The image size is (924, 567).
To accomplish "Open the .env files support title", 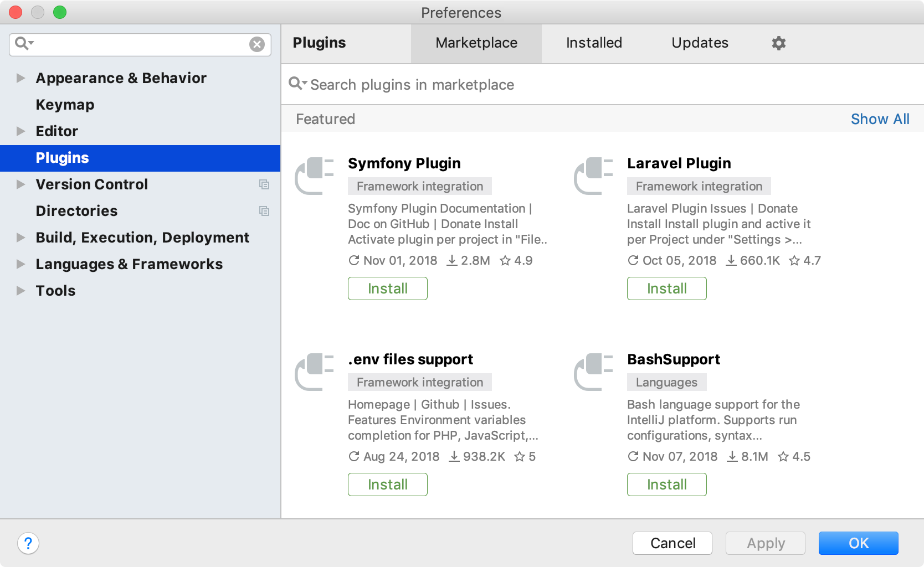I will [x=410, y=359].
